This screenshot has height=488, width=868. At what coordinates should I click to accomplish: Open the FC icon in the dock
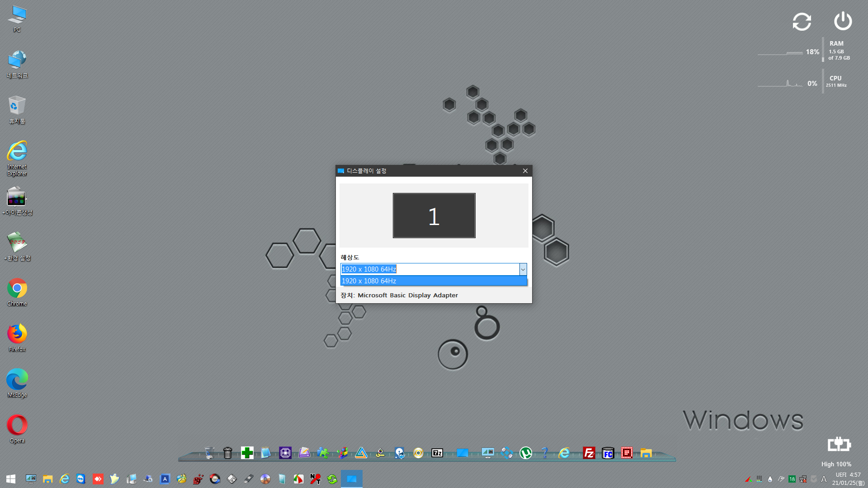coord(608,453)
